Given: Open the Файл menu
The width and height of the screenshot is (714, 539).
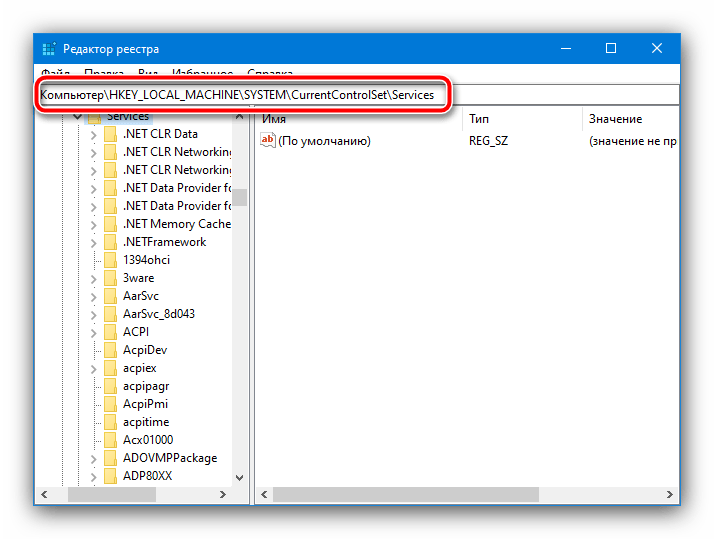Looking at the screenshot, I should click(56, 73).
